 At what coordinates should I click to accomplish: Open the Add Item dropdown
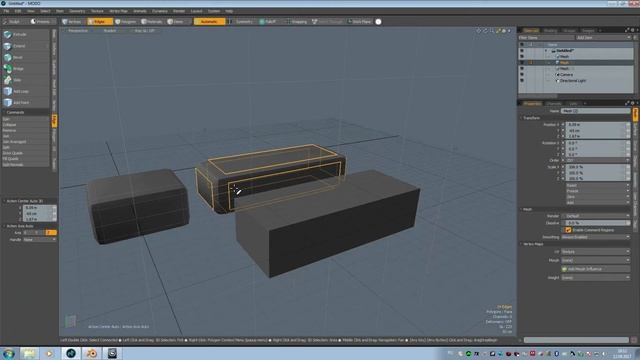click(603, 38)
